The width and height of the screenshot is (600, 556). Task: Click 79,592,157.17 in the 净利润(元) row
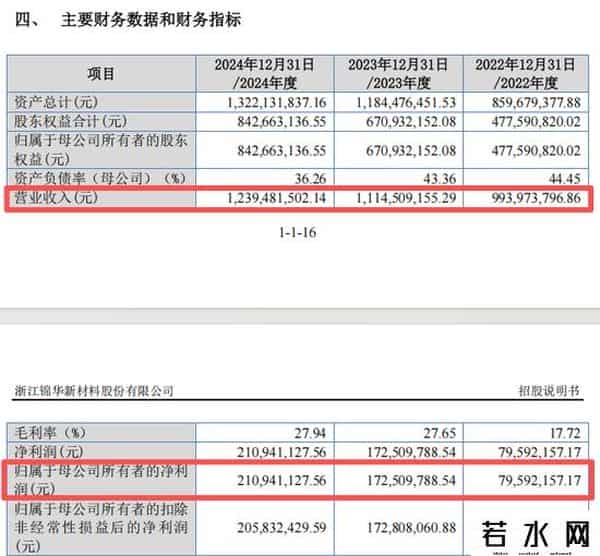pyautogui.click(x=540, y=453)
